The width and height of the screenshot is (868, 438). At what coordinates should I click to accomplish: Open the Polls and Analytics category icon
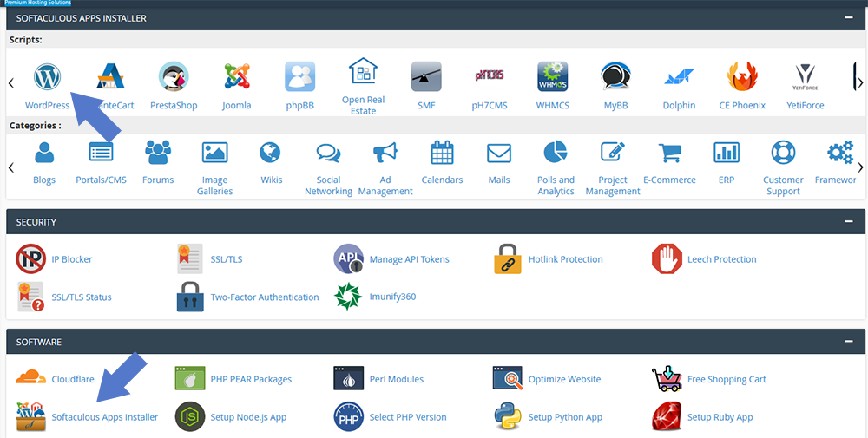(556, 152)
